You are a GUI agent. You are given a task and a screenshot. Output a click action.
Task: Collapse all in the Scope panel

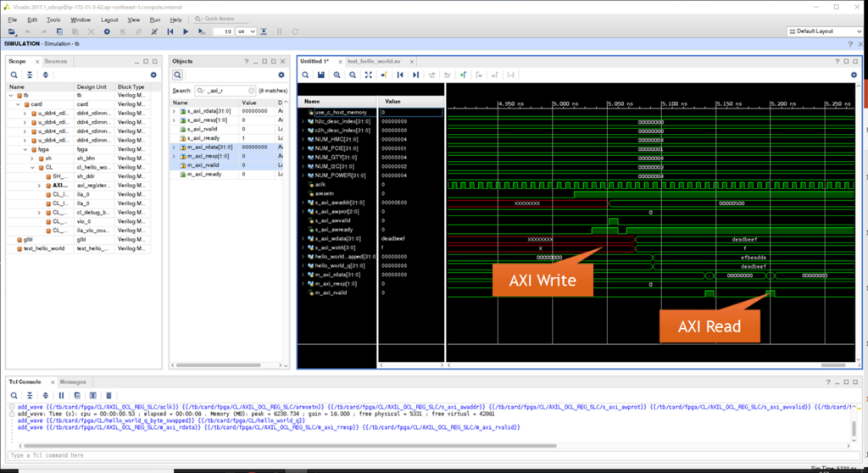[30, 75]
